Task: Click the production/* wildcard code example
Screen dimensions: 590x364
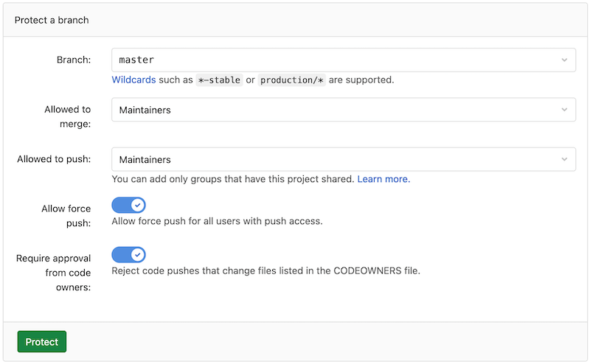Action: pos(292,80)
